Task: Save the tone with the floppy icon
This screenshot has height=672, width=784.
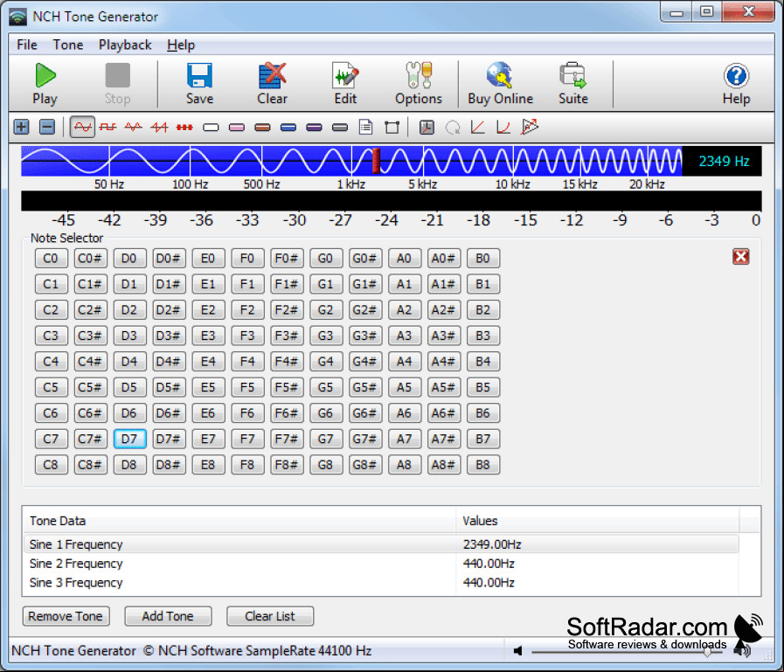Action: pos(199,84)
